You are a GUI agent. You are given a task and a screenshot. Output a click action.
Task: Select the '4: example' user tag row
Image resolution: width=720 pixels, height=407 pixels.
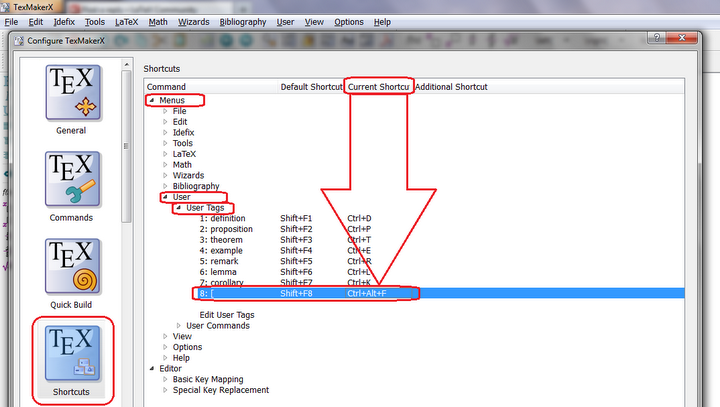(221, 250)
